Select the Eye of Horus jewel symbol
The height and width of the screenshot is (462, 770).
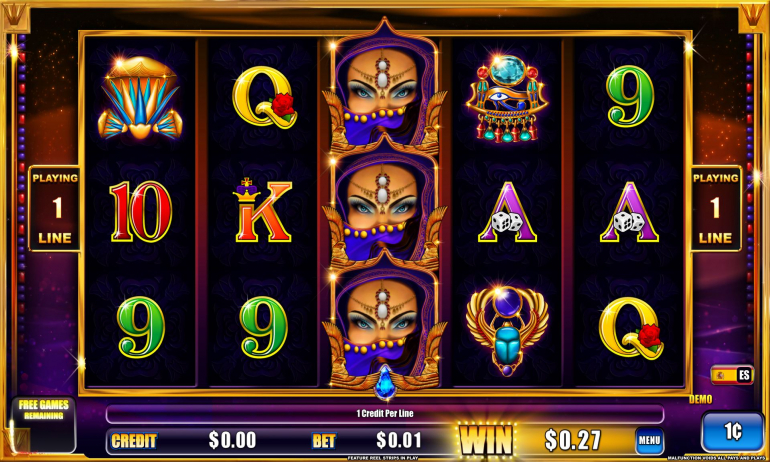coord(507,99)
